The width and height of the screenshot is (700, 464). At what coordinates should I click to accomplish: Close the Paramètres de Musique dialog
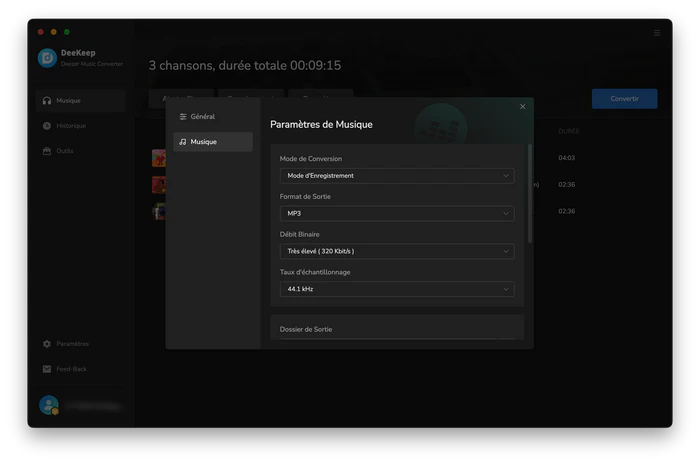(522, 107)
